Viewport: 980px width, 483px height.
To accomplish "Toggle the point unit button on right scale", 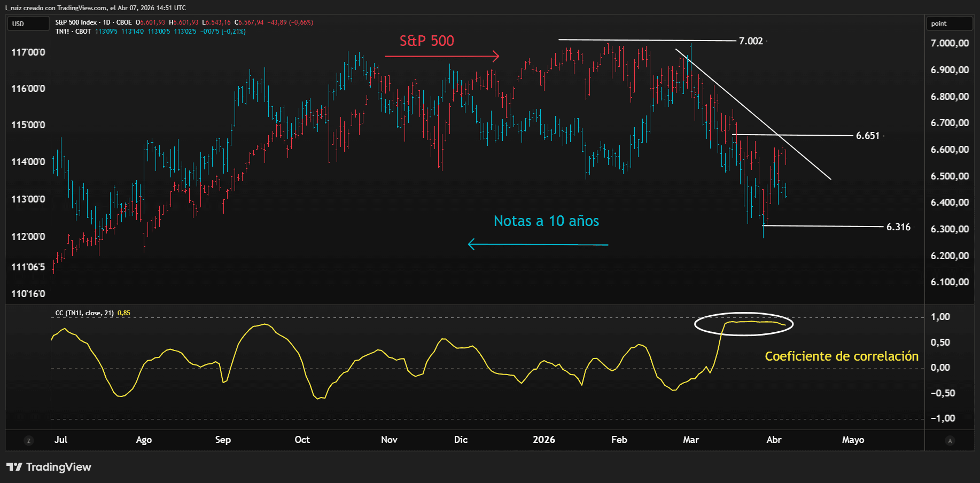I will 950,24.
